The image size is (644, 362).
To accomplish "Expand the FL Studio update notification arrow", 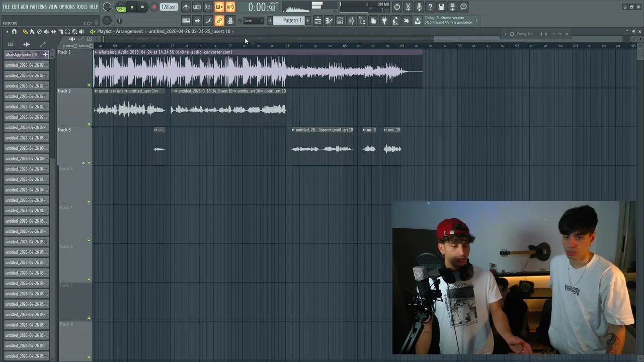I will click(x=476, y=21).
